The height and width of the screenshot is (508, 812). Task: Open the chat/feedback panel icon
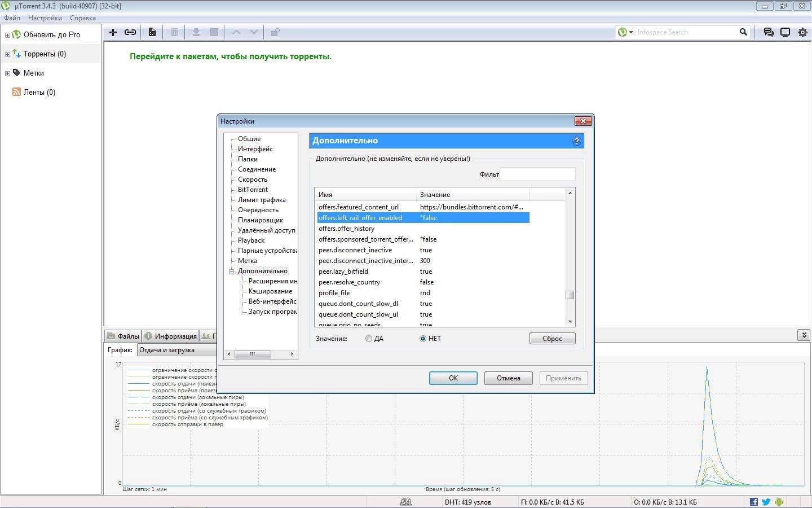(x=768, y=32)
